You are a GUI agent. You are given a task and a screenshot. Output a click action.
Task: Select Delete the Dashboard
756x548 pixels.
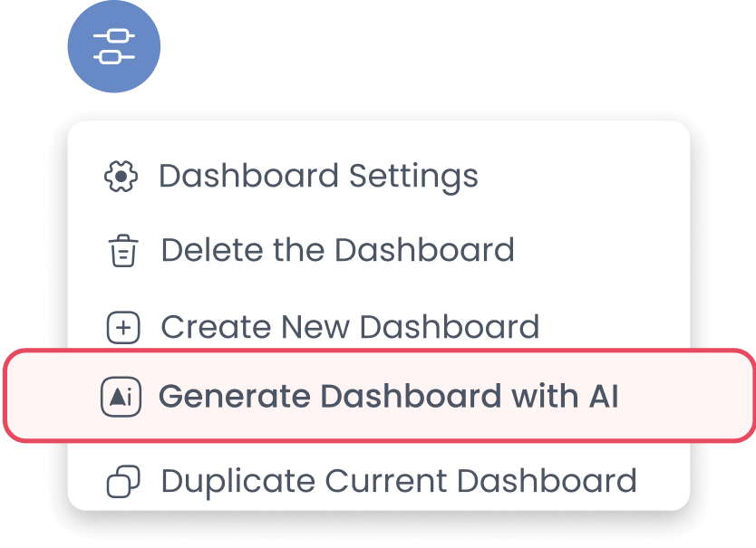click(x=337, y=251)
